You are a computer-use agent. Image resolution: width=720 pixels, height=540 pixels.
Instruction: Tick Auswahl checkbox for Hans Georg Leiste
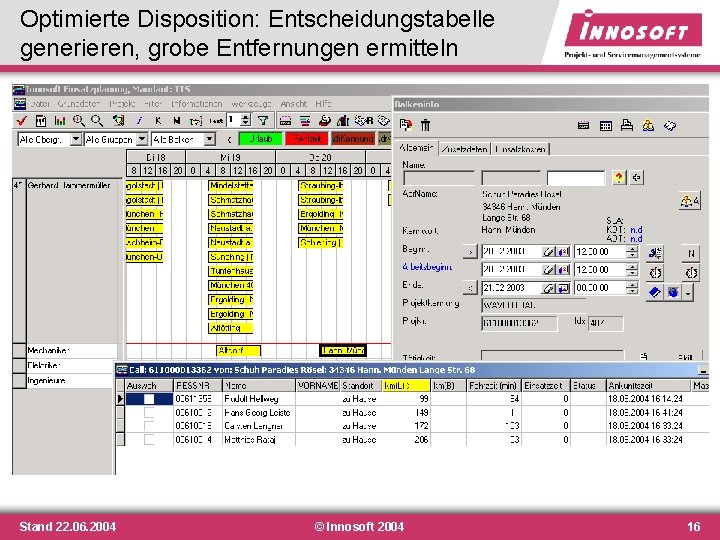pos(149,412)
